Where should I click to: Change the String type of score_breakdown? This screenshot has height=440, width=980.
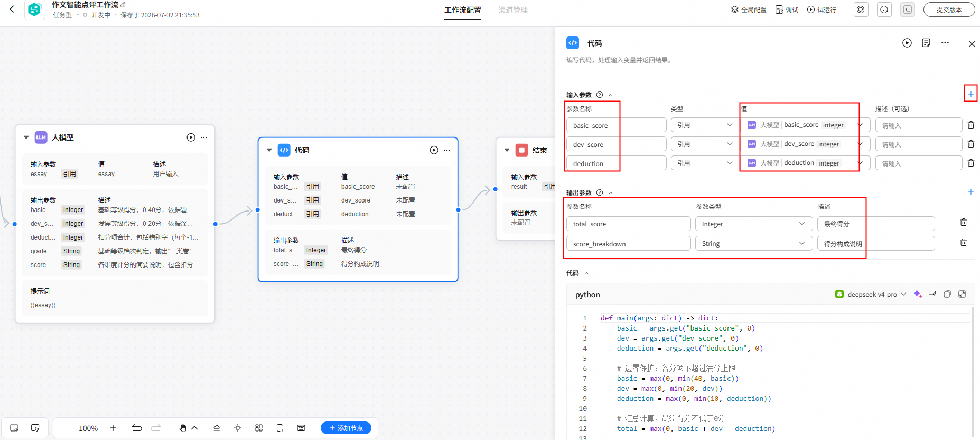754,243
